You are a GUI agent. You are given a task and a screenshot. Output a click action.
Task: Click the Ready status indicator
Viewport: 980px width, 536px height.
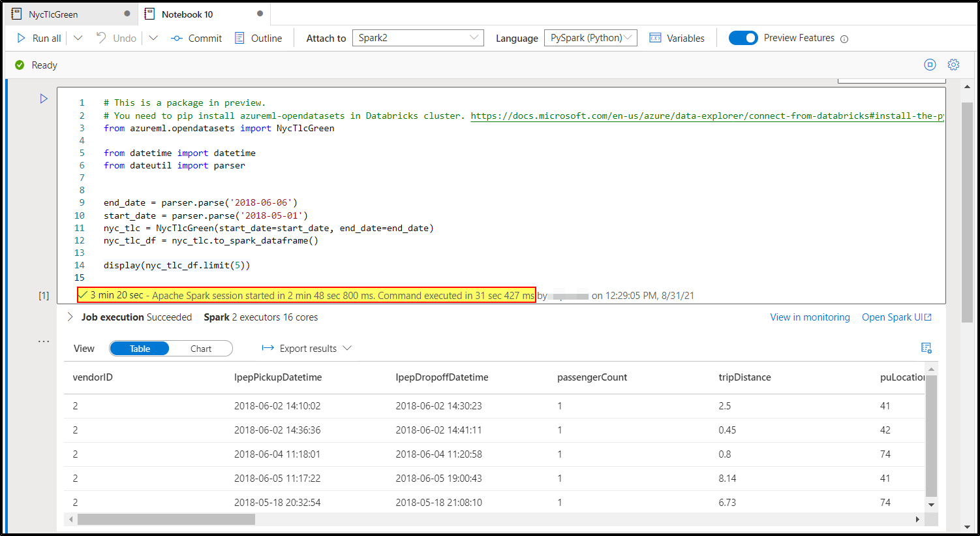[x=37, y=65]
